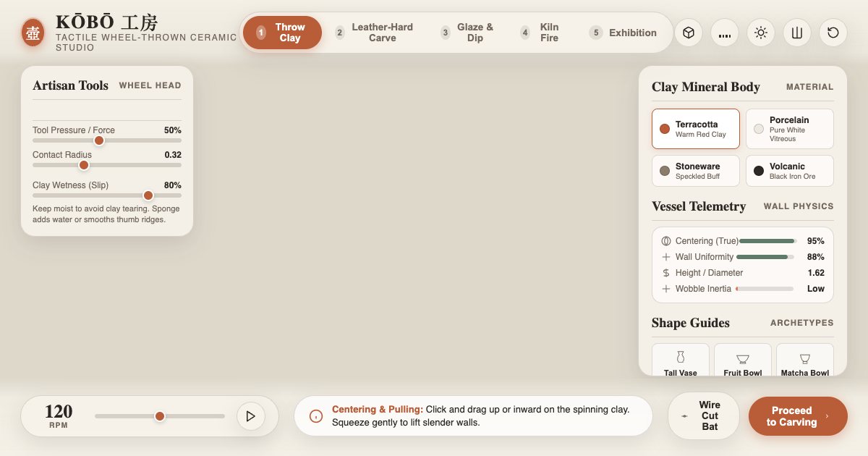Click the Contact Radius 0.32 value
Viewport: 868px width, 456px height.
pos(173,155)
